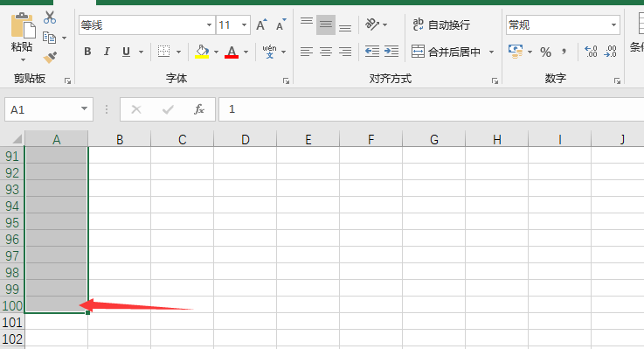Open 合并后居中 dropdown arrow
Image resolution: width=644 pixels, height=349 pixels.
coord(491,52)
